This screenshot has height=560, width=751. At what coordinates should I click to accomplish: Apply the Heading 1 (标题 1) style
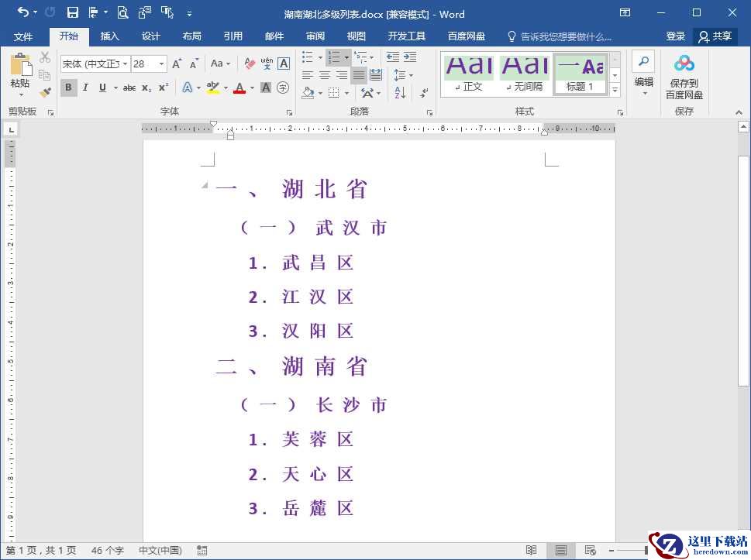580,74
